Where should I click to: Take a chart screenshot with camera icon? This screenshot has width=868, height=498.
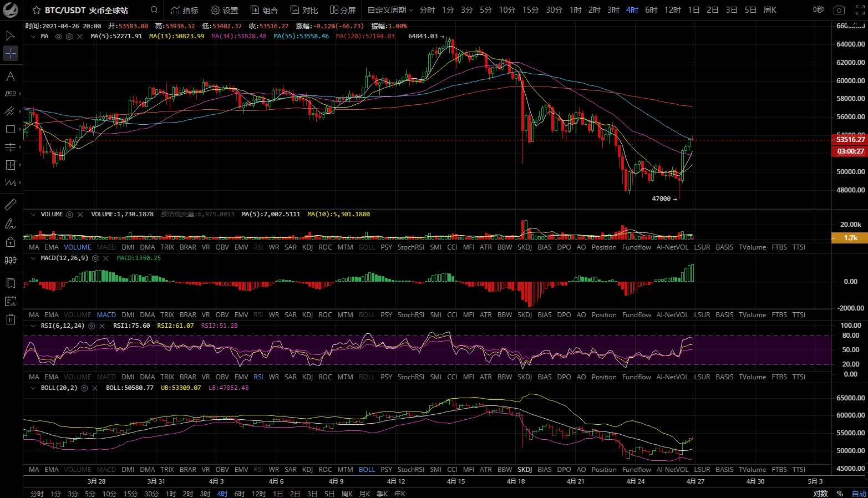tap(839, 10)
